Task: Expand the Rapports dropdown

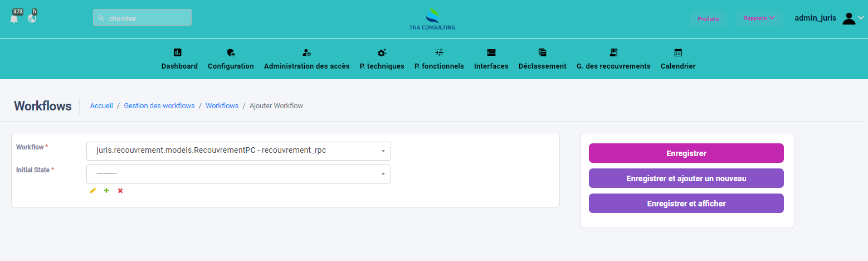Action: [759, 18]
